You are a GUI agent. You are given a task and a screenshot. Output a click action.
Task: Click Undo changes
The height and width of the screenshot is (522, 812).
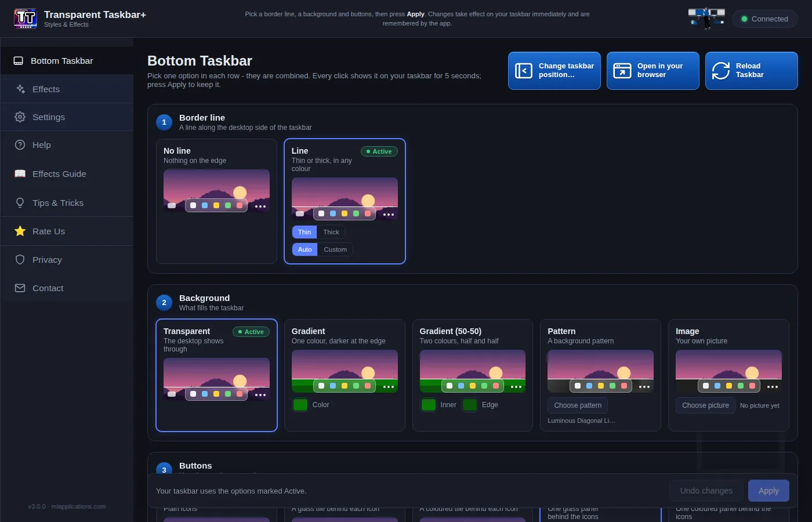(706, 491)
